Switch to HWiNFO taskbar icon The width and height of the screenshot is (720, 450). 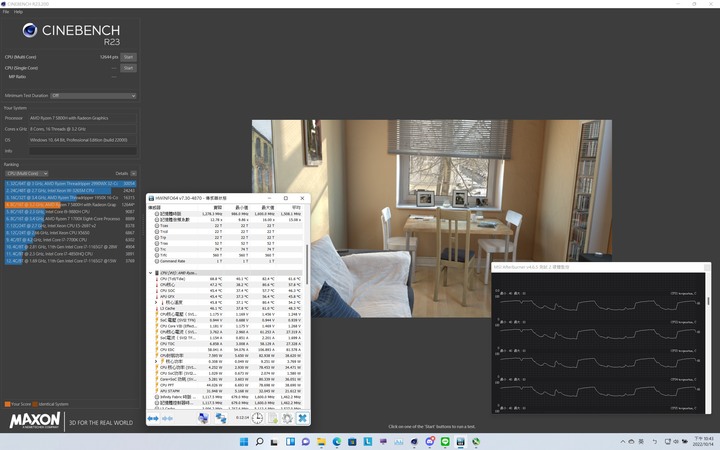click(461, 442)
